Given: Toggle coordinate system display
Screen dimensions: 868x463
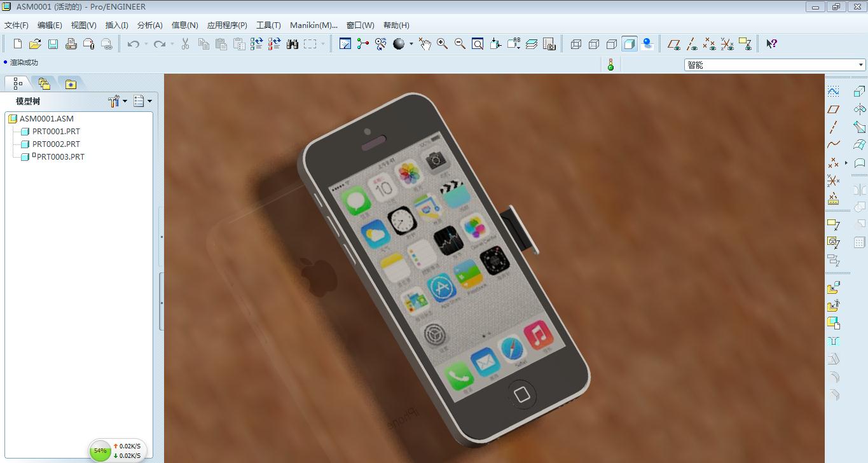Looking at the screenshot, I should click(727, 43).
